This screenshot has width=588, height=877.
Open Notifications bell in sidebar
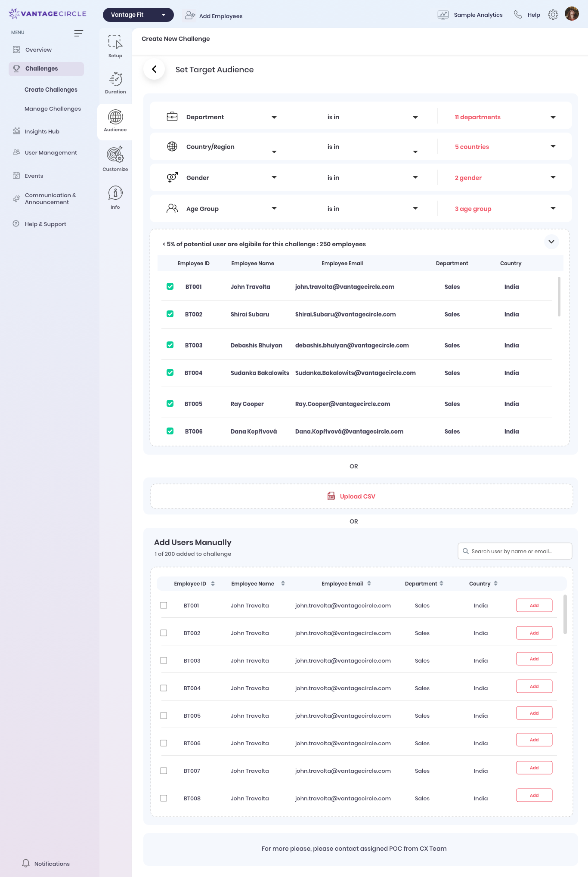point(26,863)
